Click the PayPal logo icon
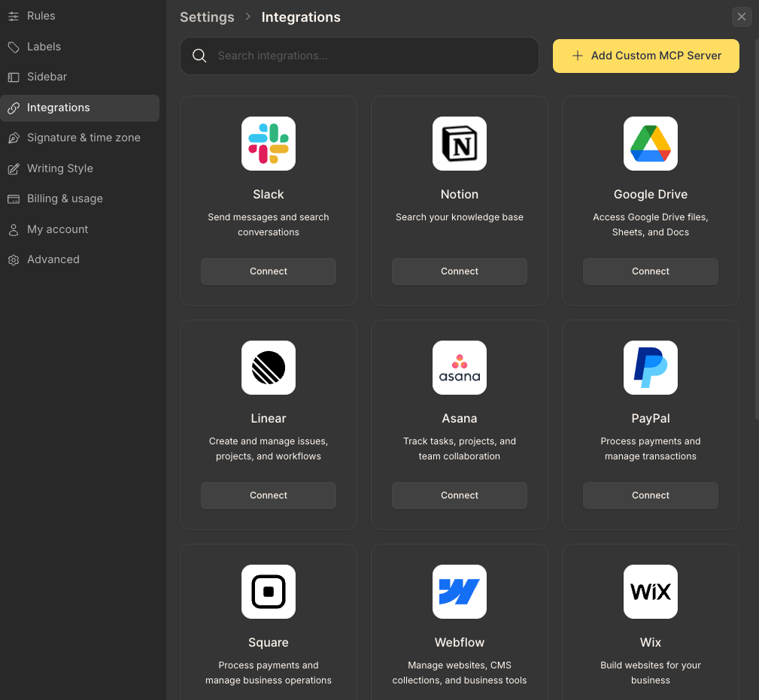The width and height of the screenshot is (759, 700). (x=651, y=368)
